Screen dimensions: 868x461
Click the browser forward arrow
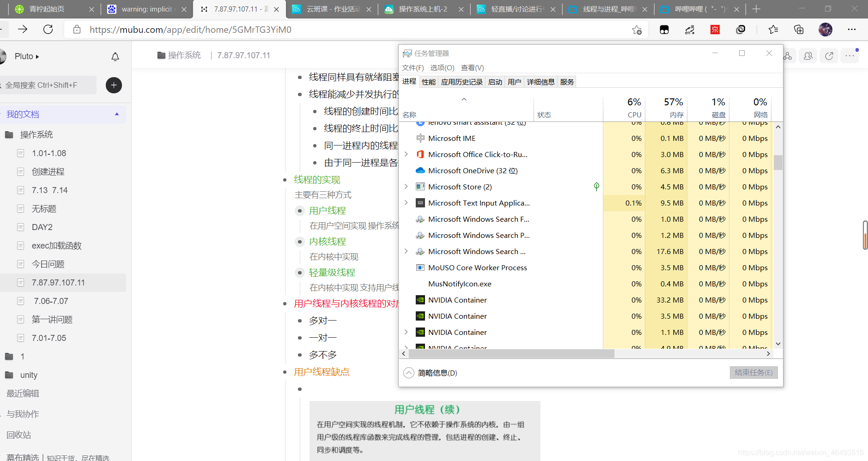23,30
